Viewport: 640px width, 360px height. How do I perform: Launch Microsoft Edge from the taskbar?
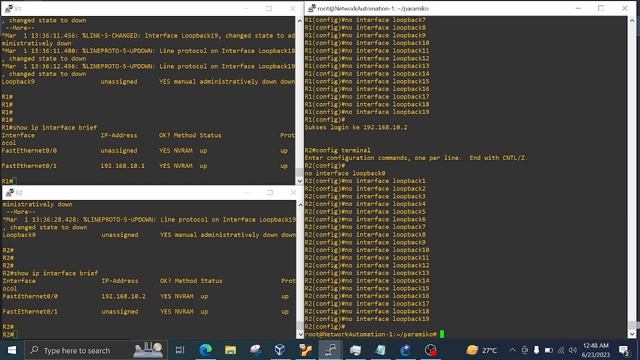(x=205, y=350)
